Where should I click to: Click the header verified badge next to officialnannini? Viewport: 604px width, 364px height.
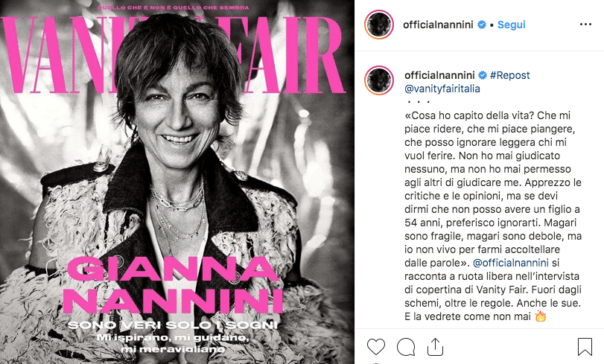(482, 25)
